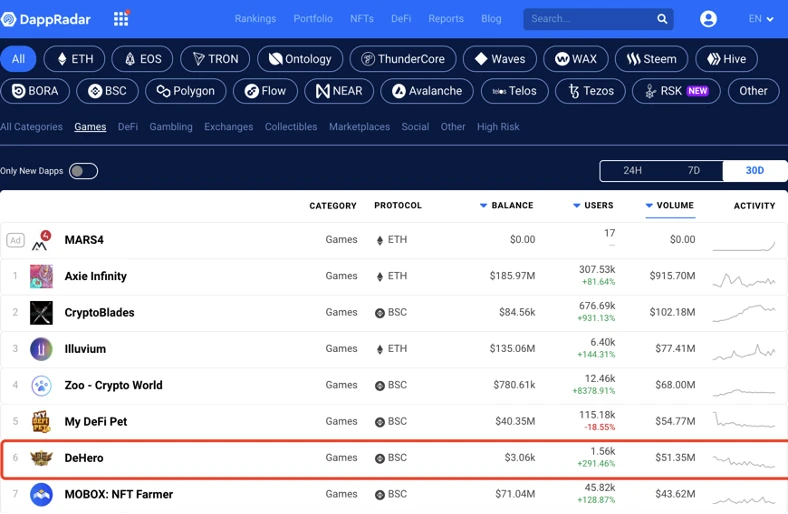Filter by Waves chain

pos(500,59)
